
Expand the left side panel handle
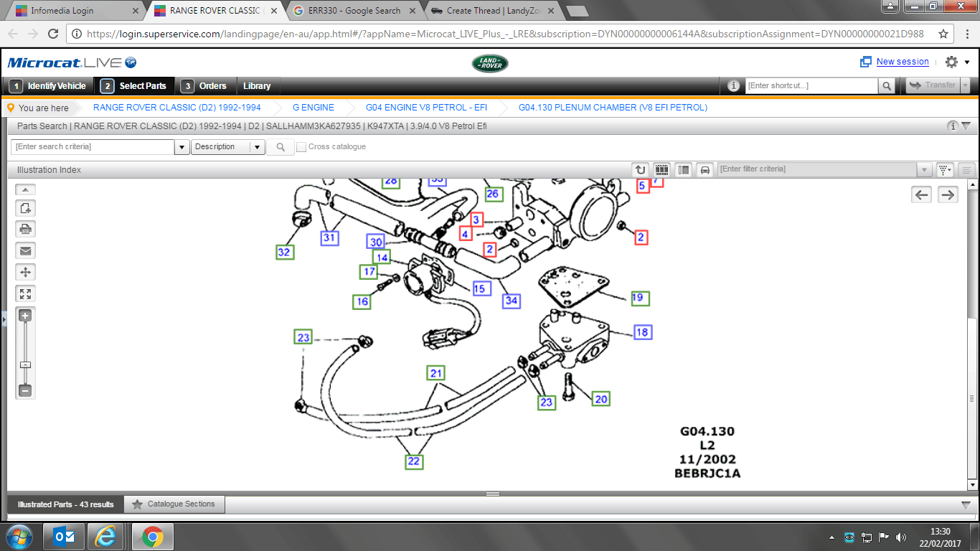3,319
